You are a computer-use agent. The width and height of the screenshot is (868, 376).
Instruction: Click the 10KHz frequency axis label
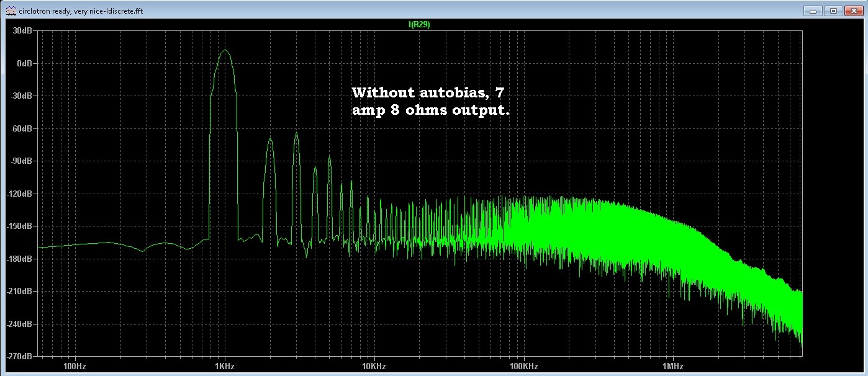tap(373, 366)
